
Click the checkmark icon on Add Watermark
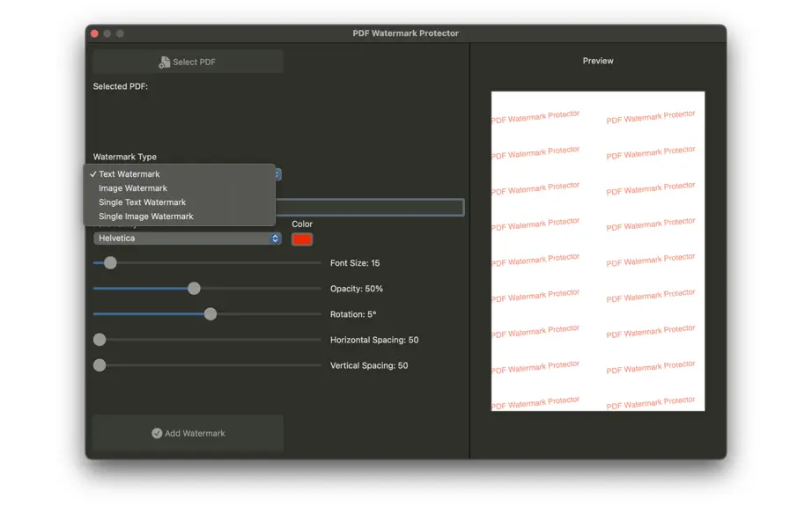pos(157,433)
